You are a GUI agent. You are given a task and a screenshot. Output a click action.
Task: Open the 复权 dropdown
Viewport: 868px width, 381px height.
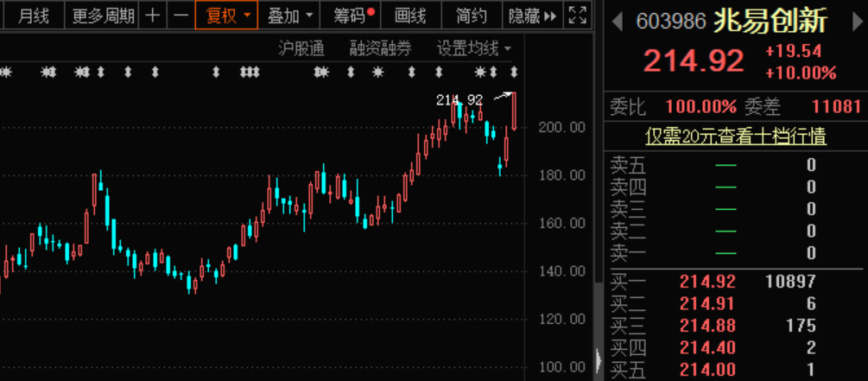227,15
